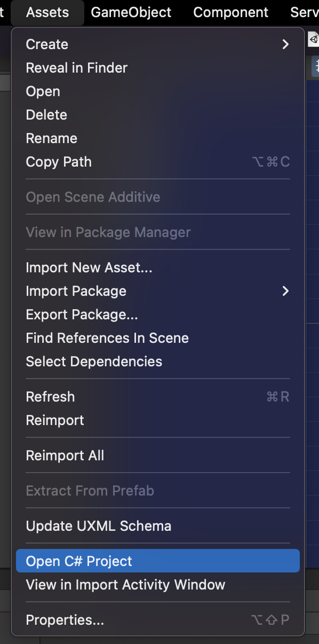Screen dimensions: 319x644
Task: Select the highlighted Open C# Project item
Action: pyautogui.click(x=158, y=561)
